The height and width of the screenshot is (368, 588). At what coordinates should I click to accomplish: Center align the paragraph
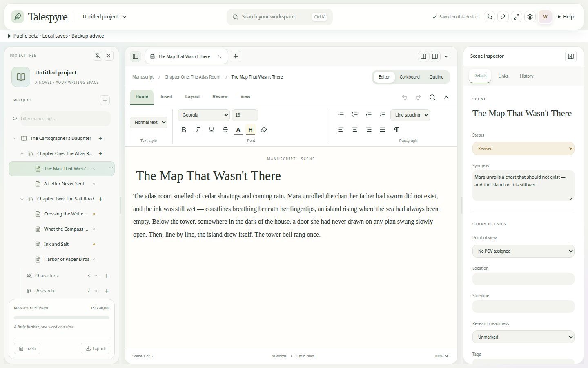(355, 130)
